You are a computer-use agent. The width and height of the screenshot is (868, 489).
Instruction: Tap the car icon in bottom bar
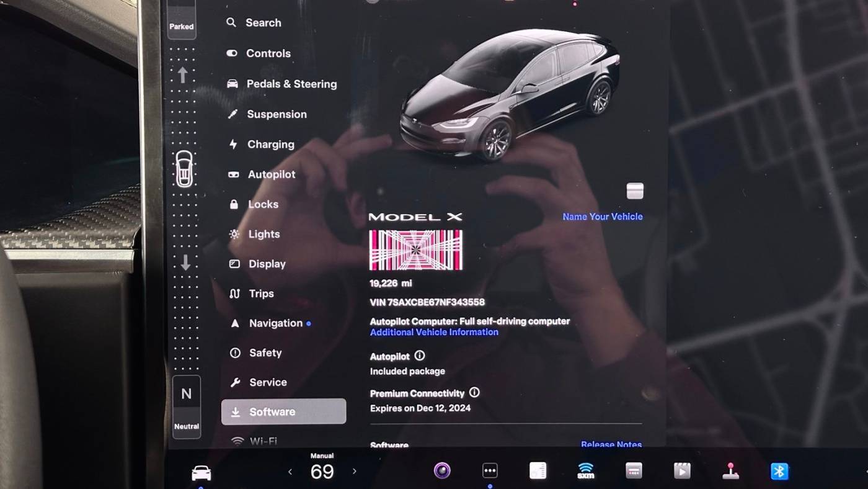point(201,473)
